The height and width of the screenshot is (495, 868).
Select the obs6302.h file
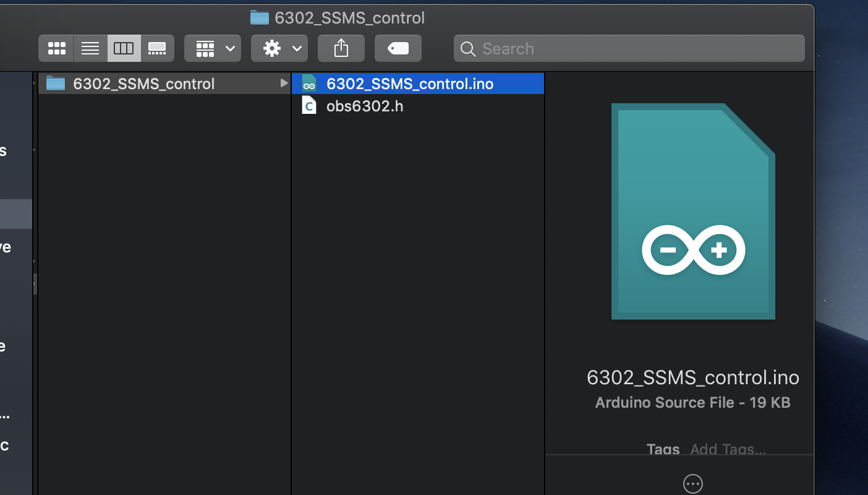coord(418,106)
